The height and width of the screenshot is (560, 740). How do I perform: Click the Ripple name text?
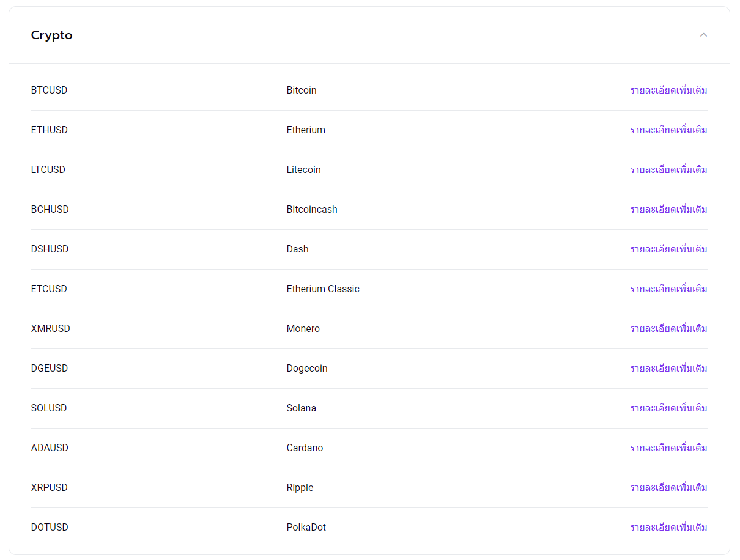[300, 488]
